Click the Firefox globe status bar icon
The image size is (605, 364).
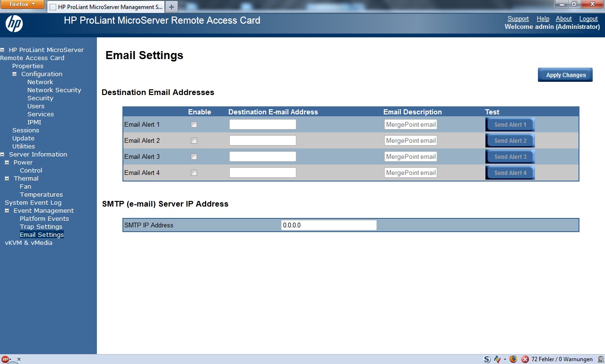[513, 359]
